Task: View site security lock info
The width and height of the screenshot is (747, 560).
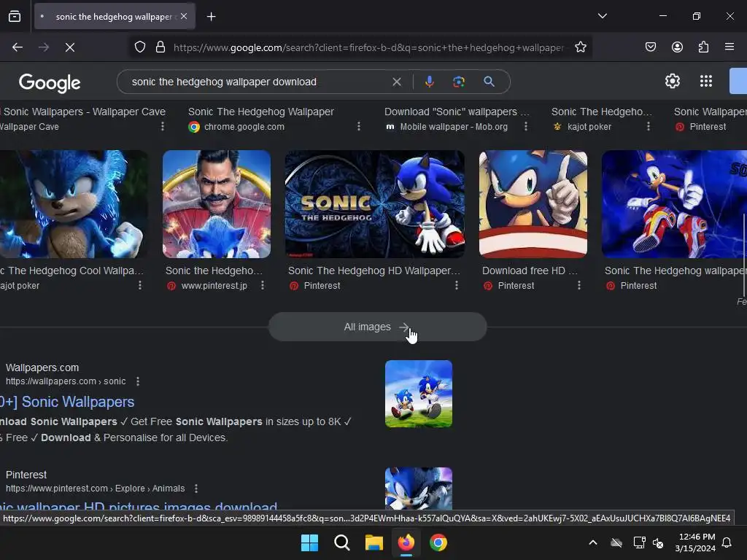Action: (x=160, y=47)
